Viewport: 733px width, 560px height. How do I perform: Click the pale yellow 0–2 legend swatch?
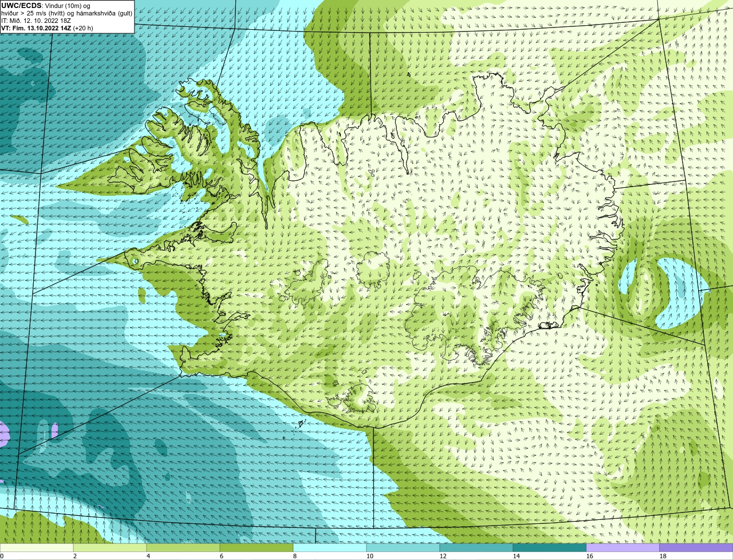click(x=37, y=548)
